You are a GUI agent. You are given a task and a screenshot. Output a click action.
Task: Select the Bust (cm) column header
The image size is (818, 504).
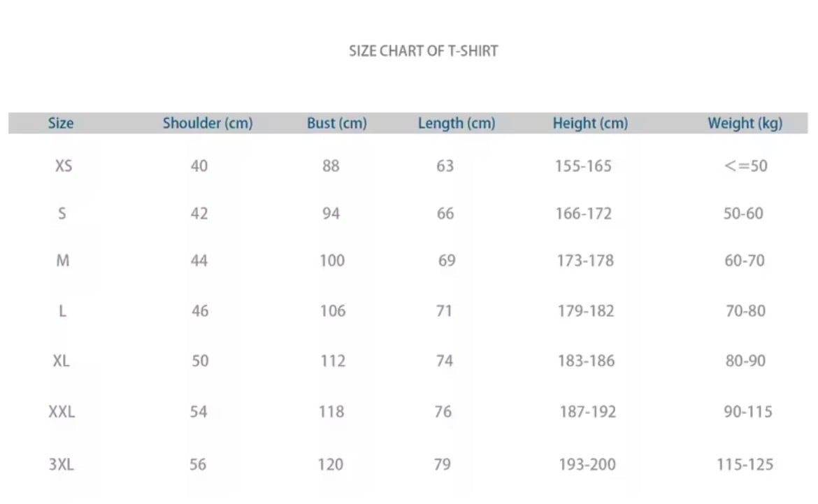point(336,123)
